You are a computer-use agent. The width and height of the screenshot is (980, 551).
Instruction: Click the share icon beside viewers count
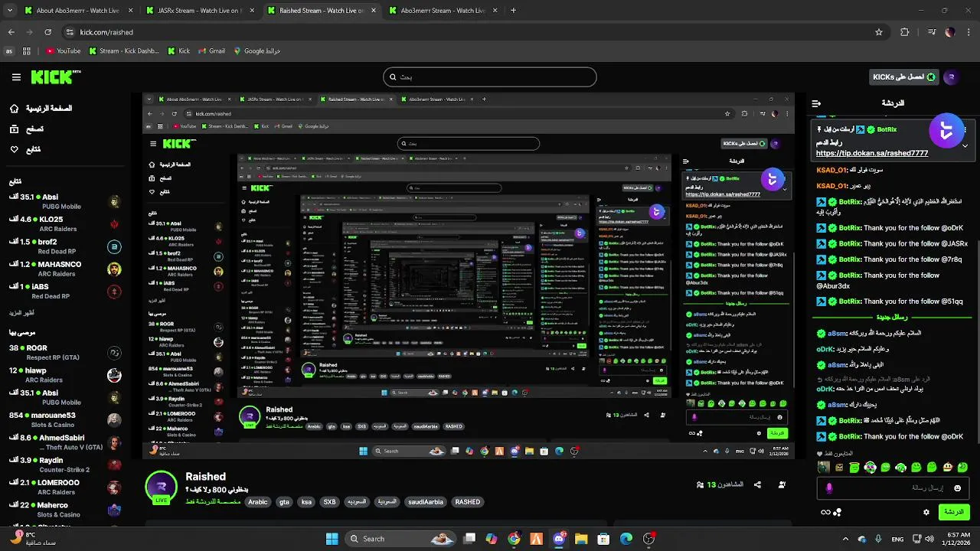[x=757, y=484]
